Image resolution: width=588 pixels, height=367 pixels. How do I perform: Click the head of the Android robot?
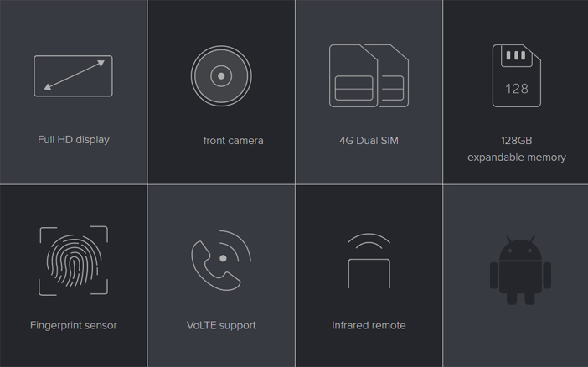tap(520, 248)
